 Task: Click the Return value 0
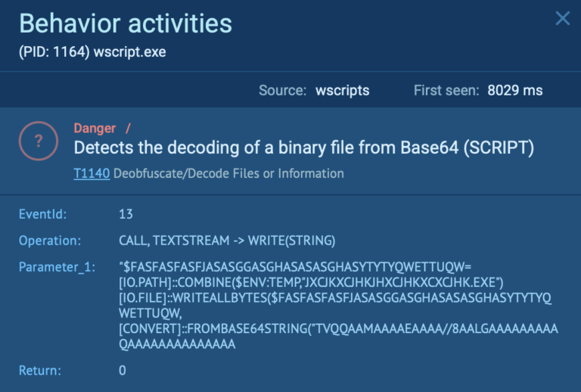coord(123,371)
